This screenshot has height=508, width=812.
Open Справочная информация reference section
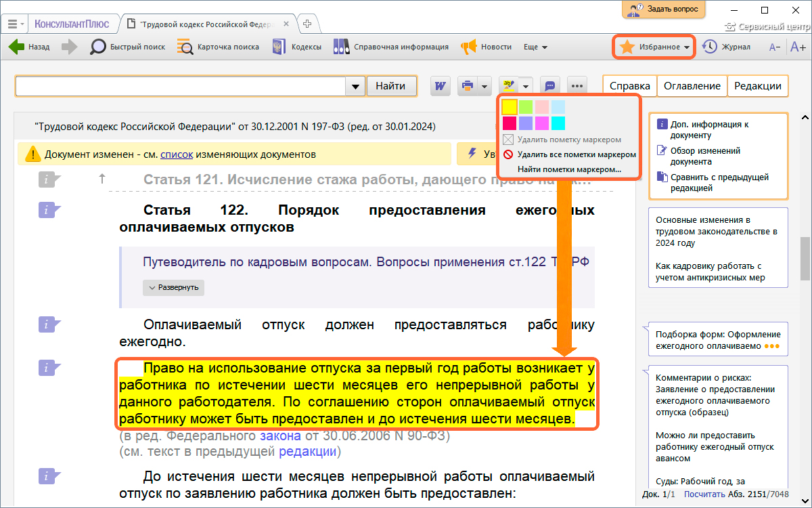pyautogui.click(x=391, y=47)
